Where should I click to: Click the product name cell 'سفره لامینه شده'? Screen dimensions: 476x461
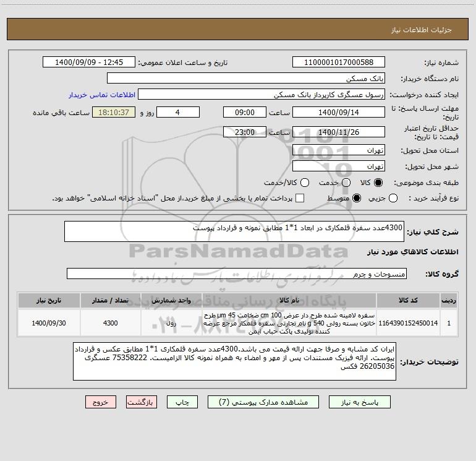coord(289,323)
